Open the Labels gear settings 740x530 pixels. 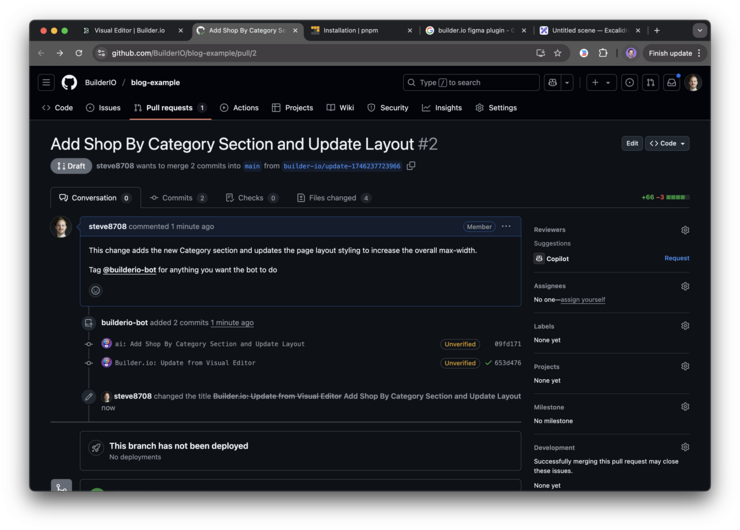pos(685,326)
